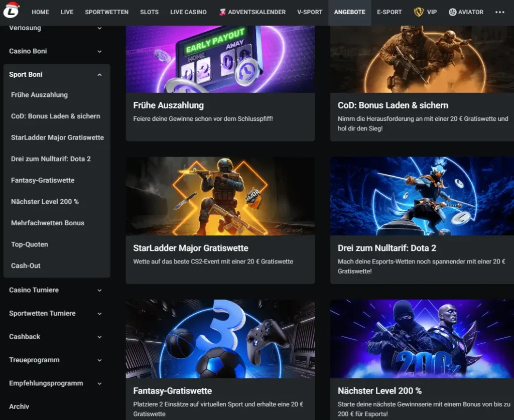This screenshot has width=514, height=420.
Task: Click the site logo with Santa hat
Action: point(11,11)
